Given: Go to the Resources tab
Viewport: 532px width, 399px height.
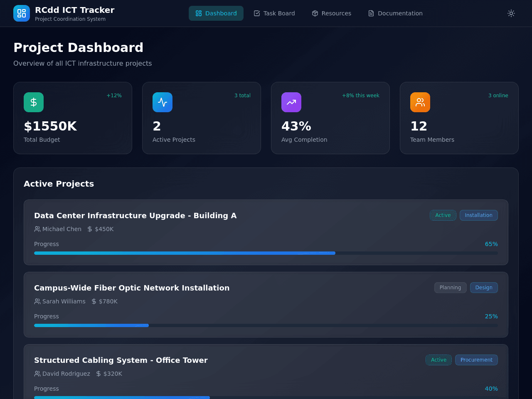Looking at the screenshot, I should coord(332,13).
